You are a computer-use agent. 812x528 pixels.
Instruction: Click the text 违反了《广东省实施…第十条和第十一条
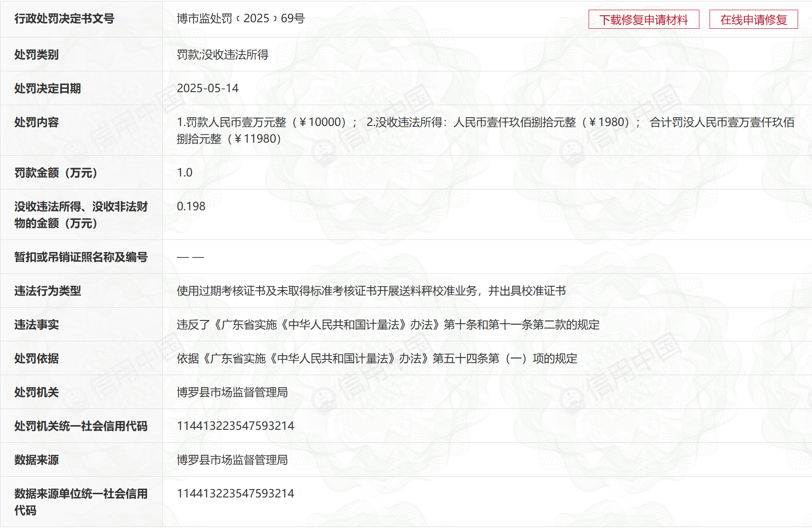[x=388, y=325]
